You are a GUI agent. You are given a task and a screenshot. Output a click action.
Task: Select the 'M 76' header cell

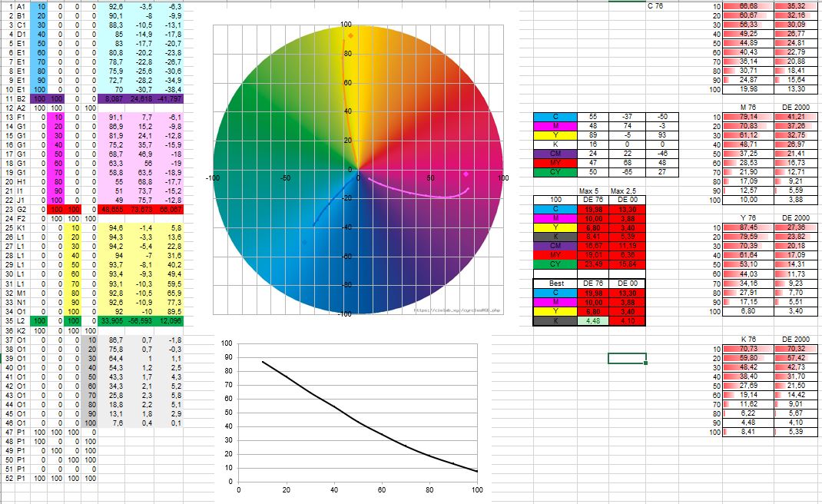(x=748, y=107)
